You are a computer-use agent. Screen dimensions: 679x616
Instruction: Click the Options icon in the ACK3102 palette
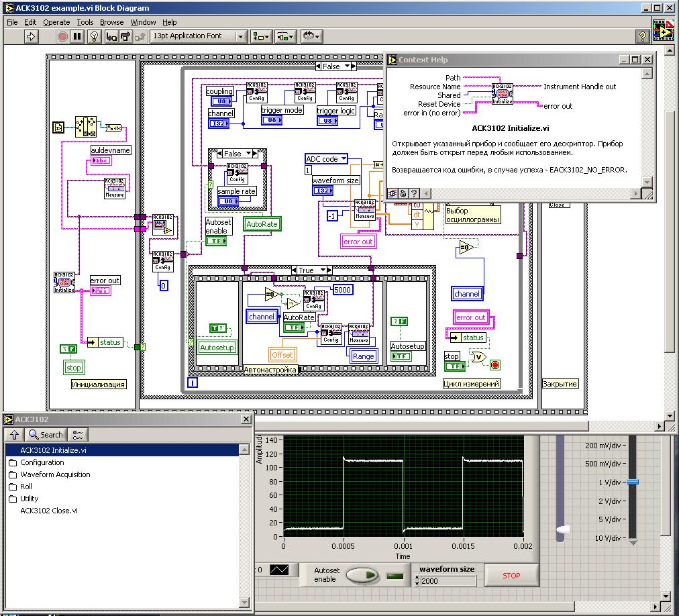point(78,435)
